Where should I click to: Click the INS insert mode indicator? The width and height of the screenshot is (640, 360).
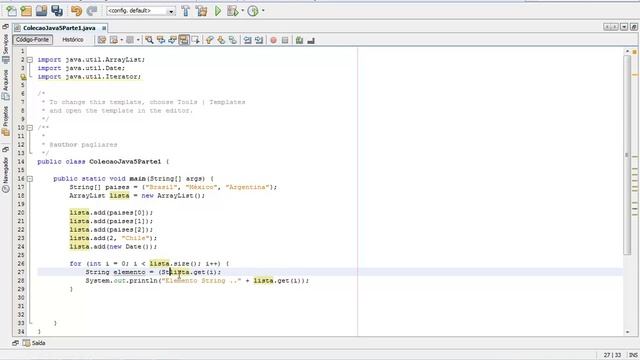633,355
